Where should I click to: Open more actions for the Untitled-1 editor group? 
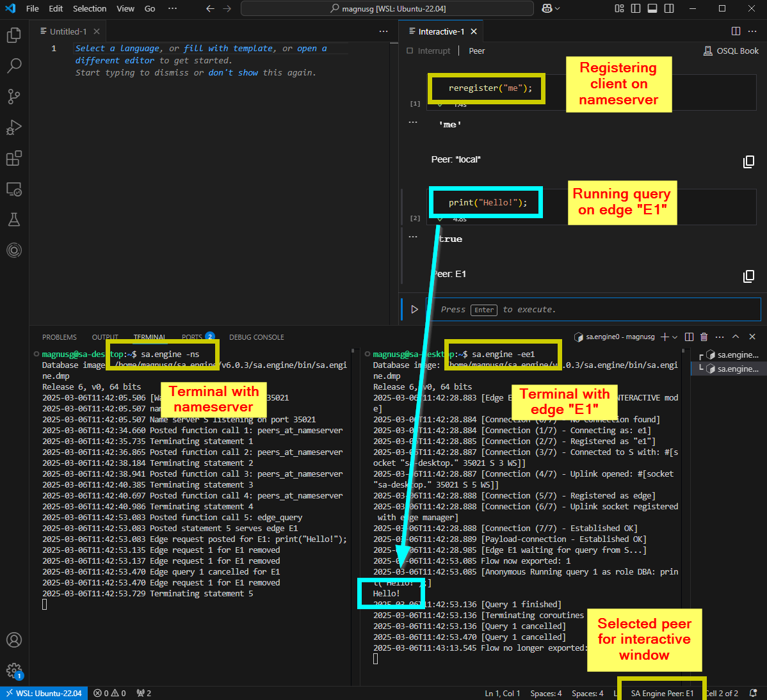[383, 31]
